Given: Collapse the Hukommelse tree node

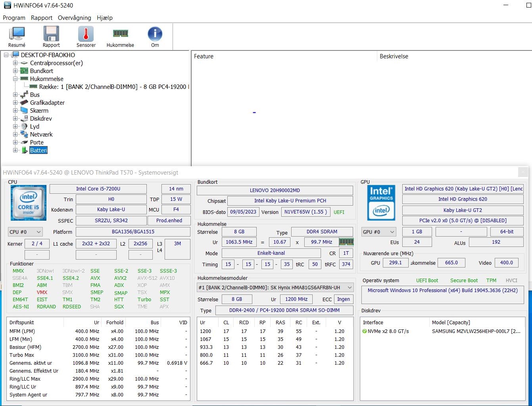Looking at the screenshot, I should (15, 79).
